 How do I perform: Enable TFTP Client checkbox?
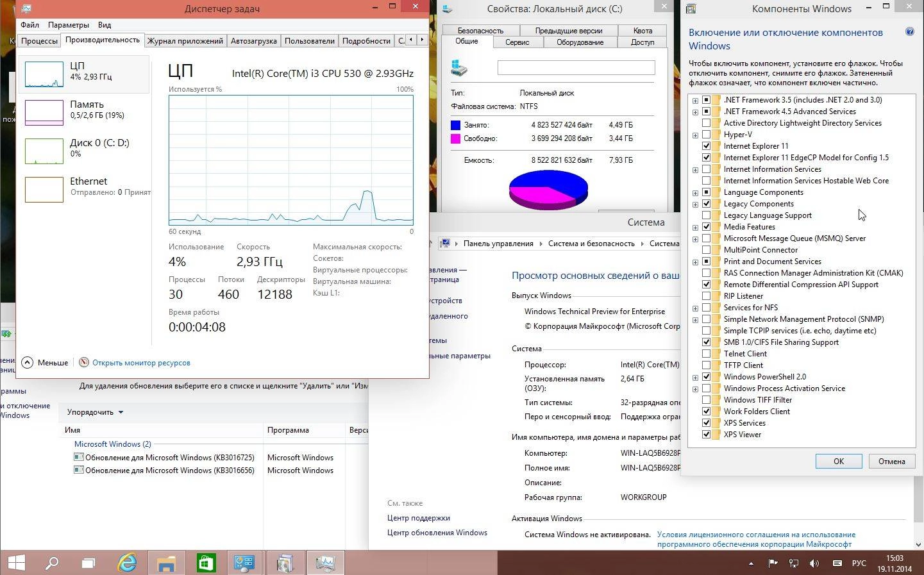(x=706, y=365)
